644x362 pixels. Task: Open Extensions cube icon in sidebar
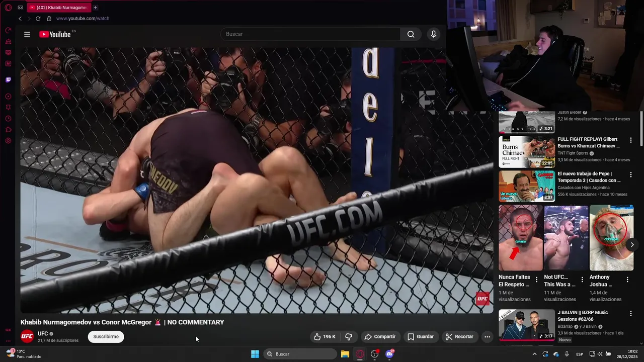click(x=8, y=130)
